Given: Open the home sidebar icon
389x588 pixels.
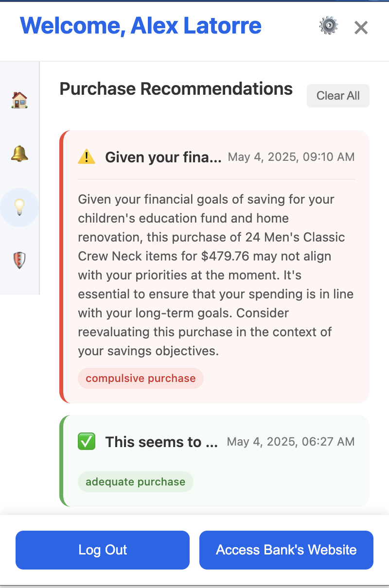Looking at the screenshot, I should pos(19,100).
